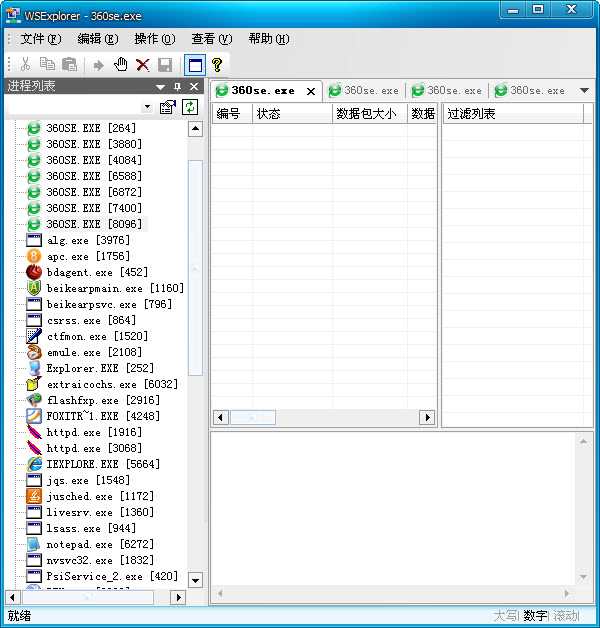600x628 pixels.
Task: Click the hand stop-capture icon
Action: pos(120,64)
